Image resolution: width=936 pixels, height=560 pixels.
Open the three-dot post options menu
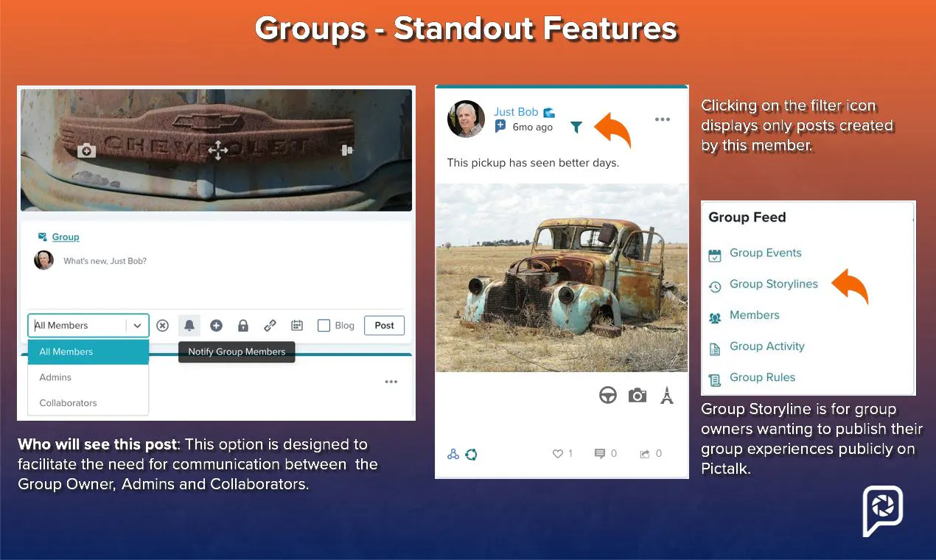coord(663,119)
